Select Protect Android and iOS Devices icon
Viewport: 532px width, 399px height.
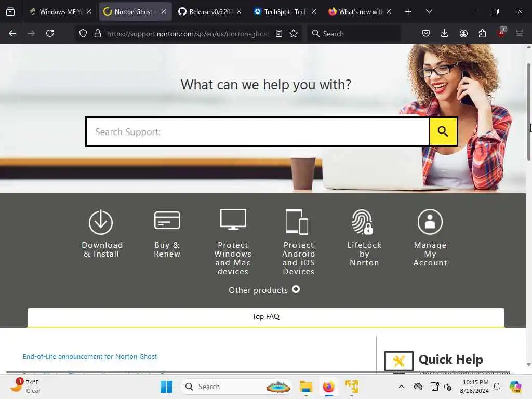(x=297, y=221)
